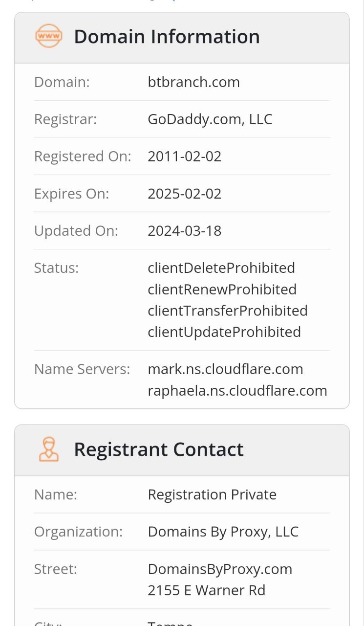Click the orange WWW globe icon
The image size is (364, 626).
pyautogui.click(x=49, y=36)
